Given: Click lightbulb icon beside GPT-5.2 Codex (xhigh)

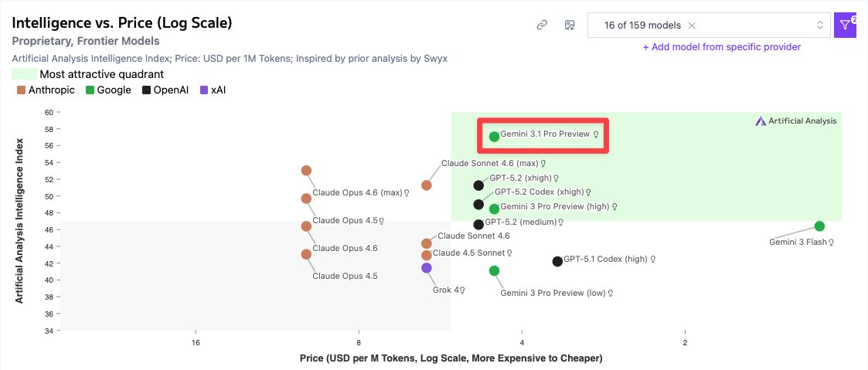Looking at the screenshot, I should pos(588,192).
